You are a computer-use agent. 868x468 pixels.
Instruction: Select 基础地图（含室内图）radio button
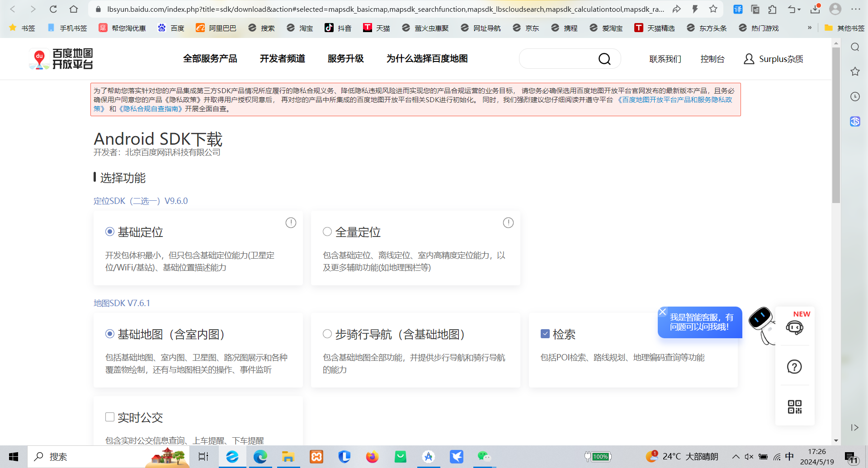pos(110,334)
